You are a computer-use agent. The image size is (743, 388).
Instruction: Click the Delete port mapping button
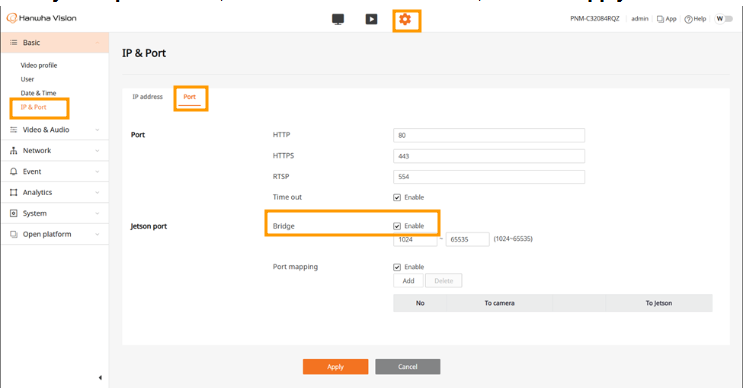point(444,281)
